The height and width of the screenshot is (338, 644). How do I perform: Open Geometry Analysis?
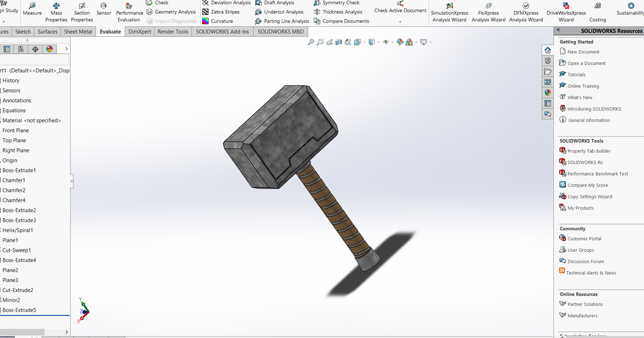click(171, 12)
